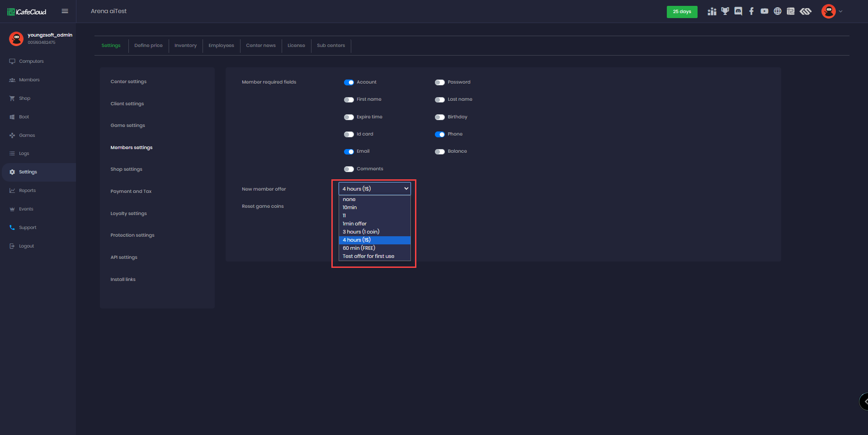
Task: Click the trophy icon in top bar
Action: tap(725, 11)
